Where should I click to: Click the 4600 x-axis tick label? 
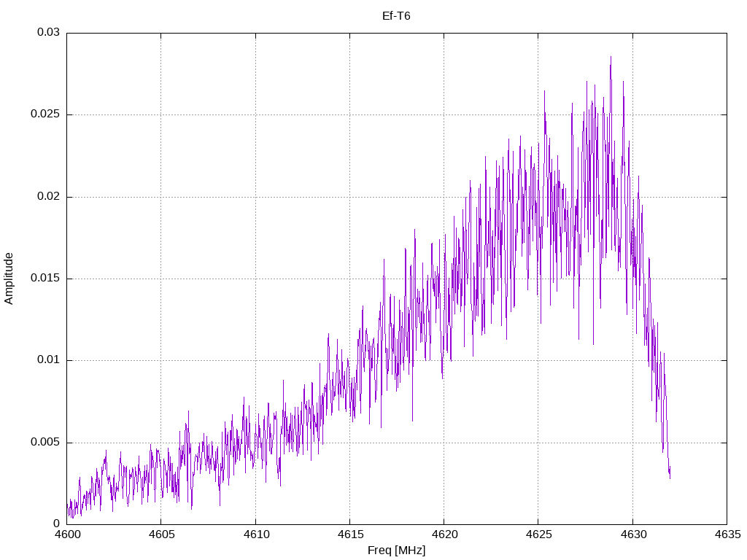[67, 534]
